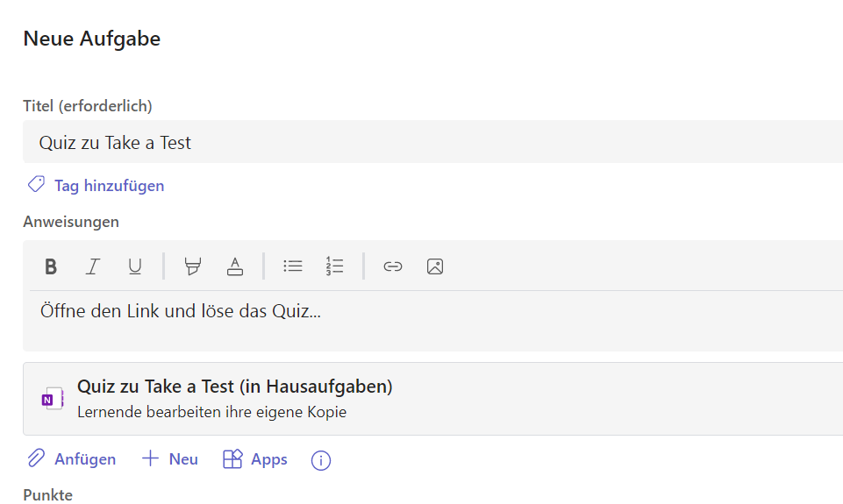Open the Neu create menu
The width and height of the screenshot is (843, 504).
pyautogui.click(x=182, y=459)
